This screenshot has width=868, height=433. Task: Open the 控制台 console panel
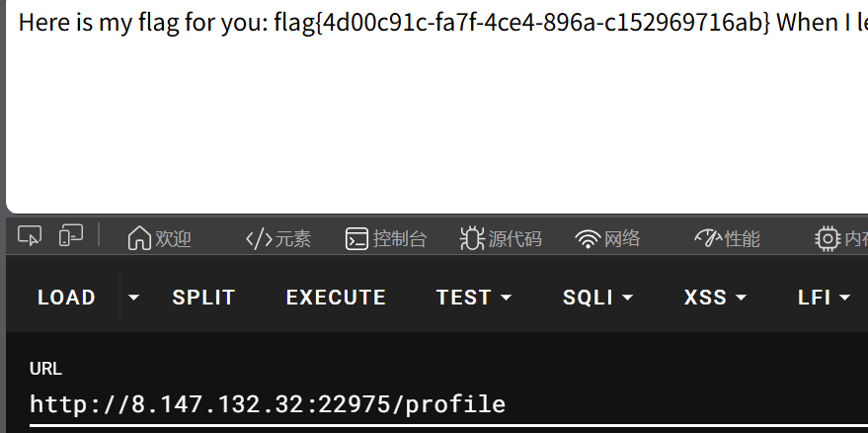coord(385,238)
